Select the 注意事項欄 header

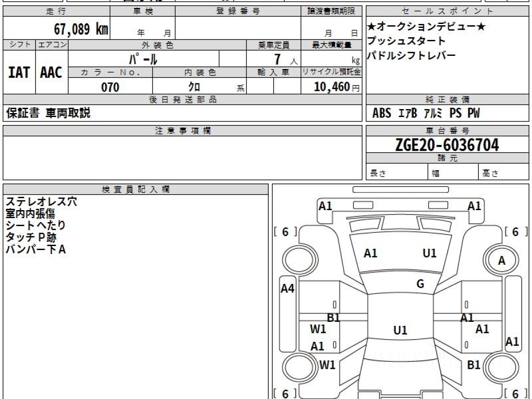[182, 131]
